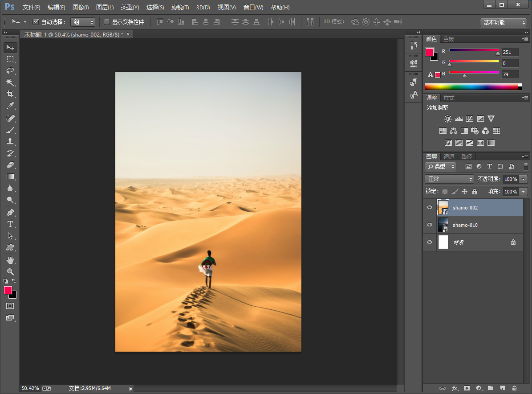The height and width of the screenshot is (394, 532).
Task: Select the Horizontal Type tool
Action: click(x=10, y=224)
